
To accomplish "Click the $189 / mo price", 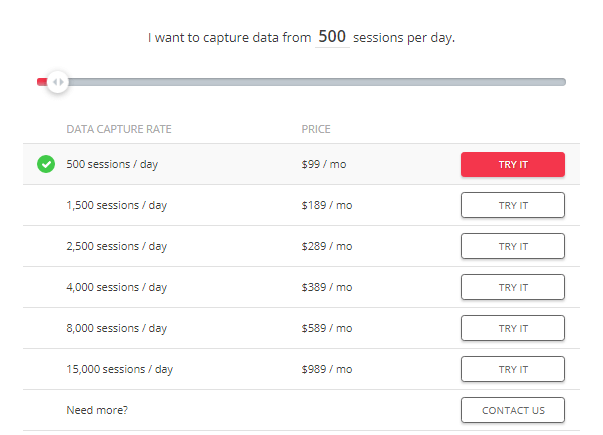I will (x=327, y=205).
